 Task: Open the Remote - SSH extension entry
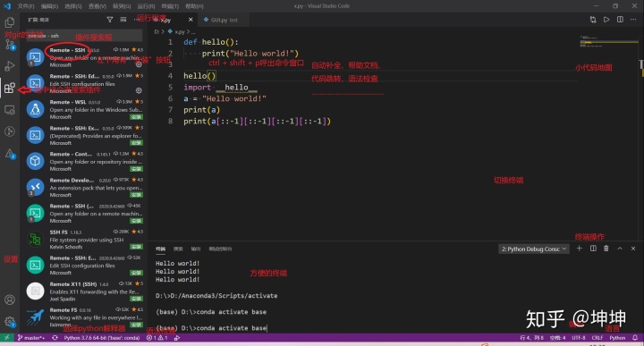[x=84, y=57]
